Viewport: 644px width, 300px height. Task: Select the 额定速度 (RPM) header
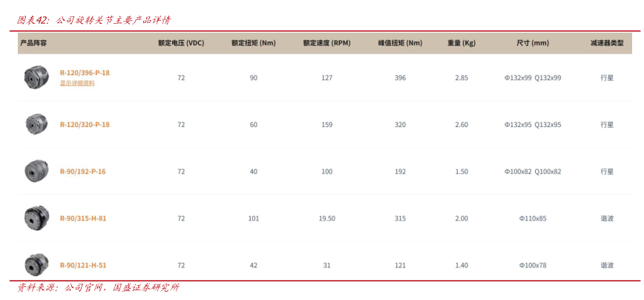pos(326,43)
